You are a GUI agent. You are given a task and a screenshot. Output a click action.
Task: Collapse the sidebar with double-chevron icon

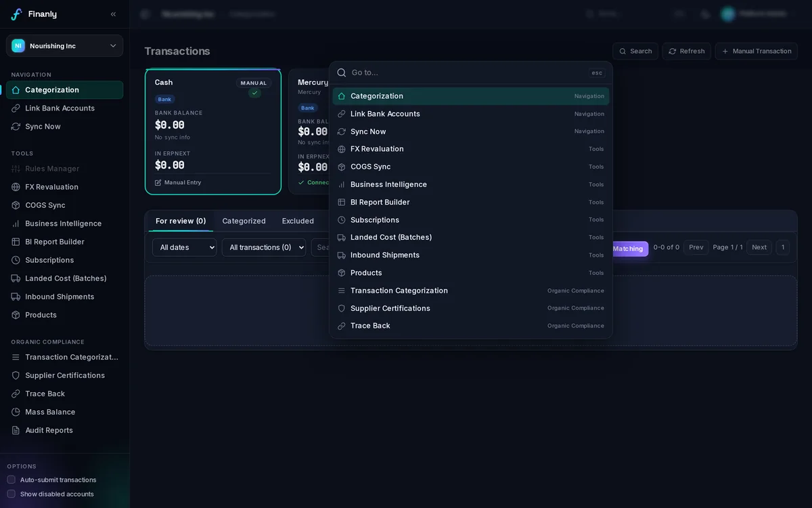point(113,14)
